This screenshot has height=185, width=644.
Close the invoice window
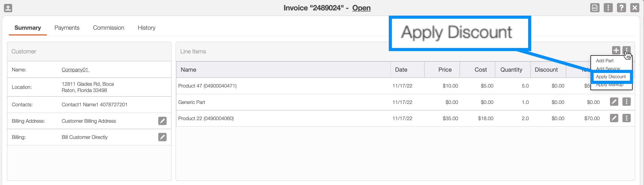(635, 8)
